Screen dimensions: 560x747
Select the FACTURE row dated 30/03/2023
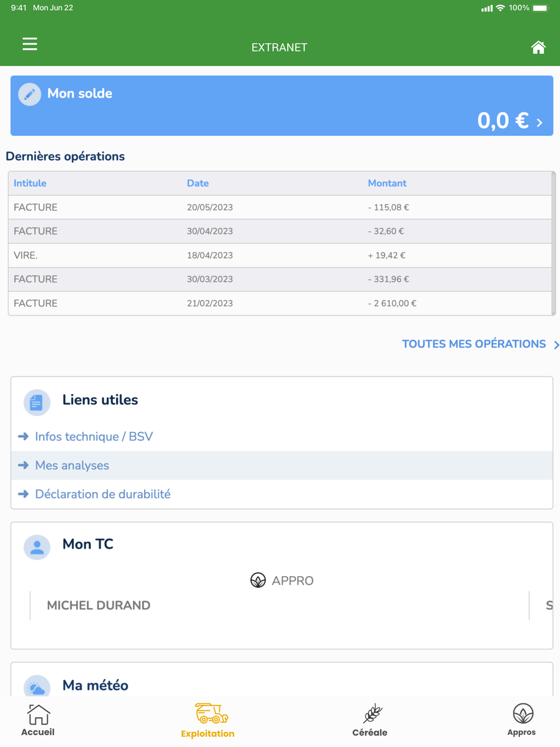point(280,279)
